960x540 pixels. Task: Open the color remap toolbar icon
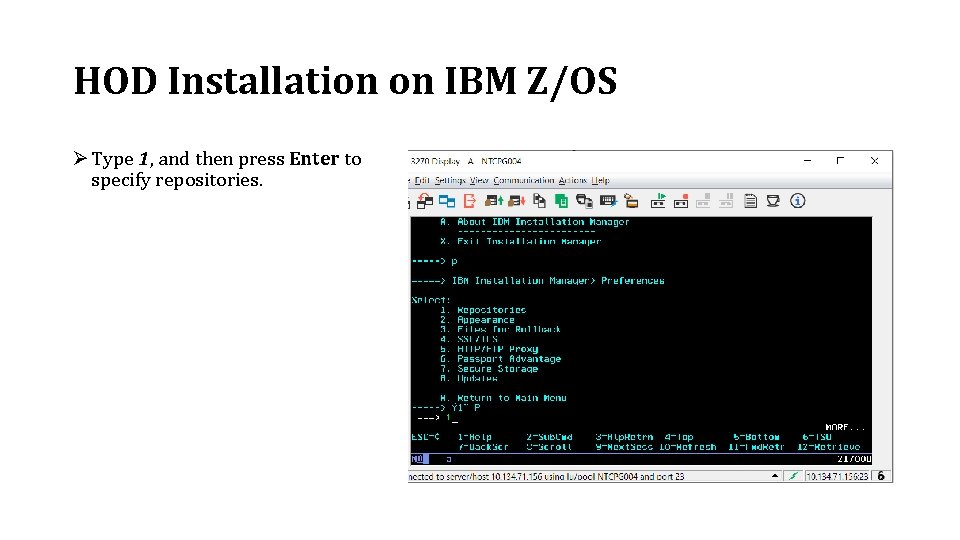click(x=631, y=201)
